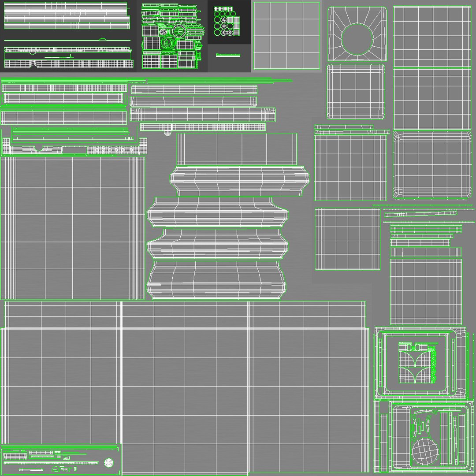The width and height of the screenshot is (476, 476).
Task: Click the small round dial in bottom-left panel
Action: coord(109,463)
